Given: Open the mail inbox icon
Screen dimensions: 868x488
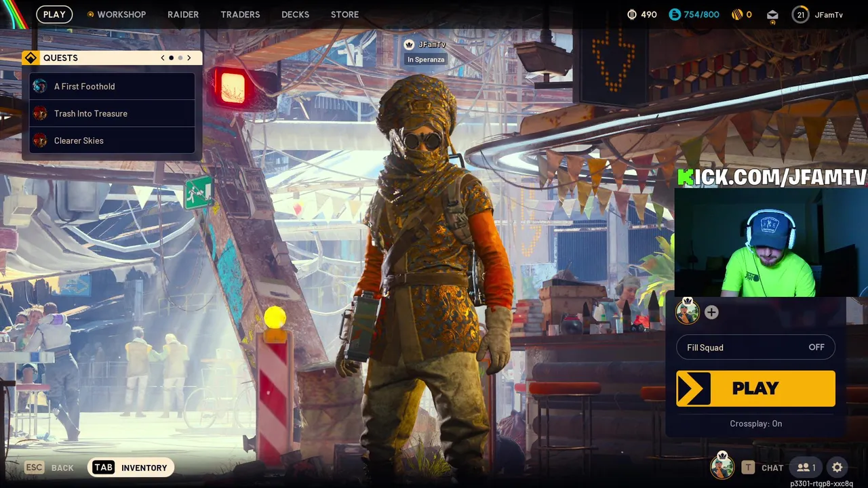Looking at the screenshot, I should (x=772, y=15).
